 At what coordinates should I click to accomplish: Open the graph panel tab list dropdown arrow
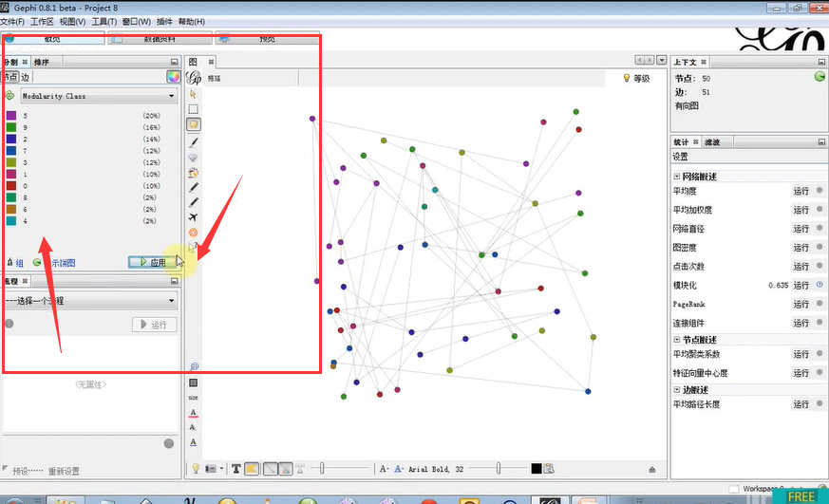coord(662,60)
